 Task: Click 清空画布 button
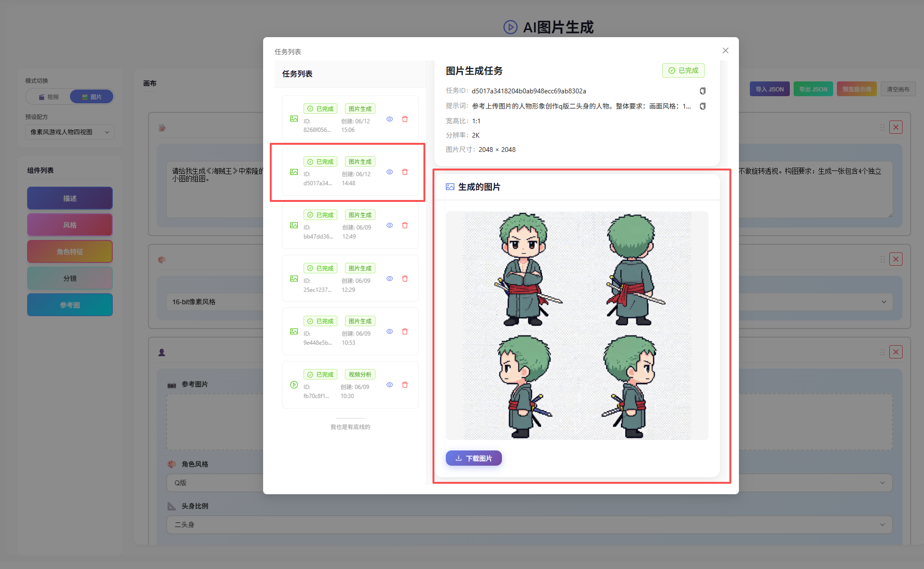pos(898,89)
